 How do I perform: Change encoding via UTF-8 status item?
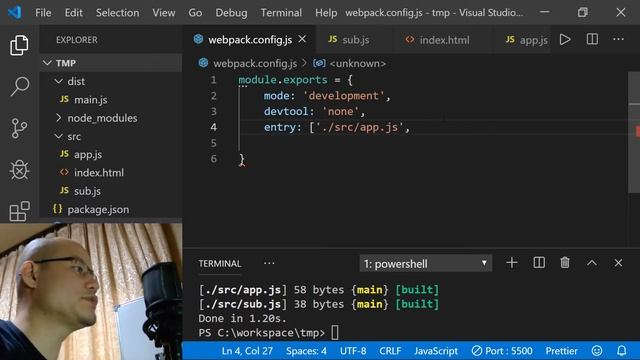353,351
